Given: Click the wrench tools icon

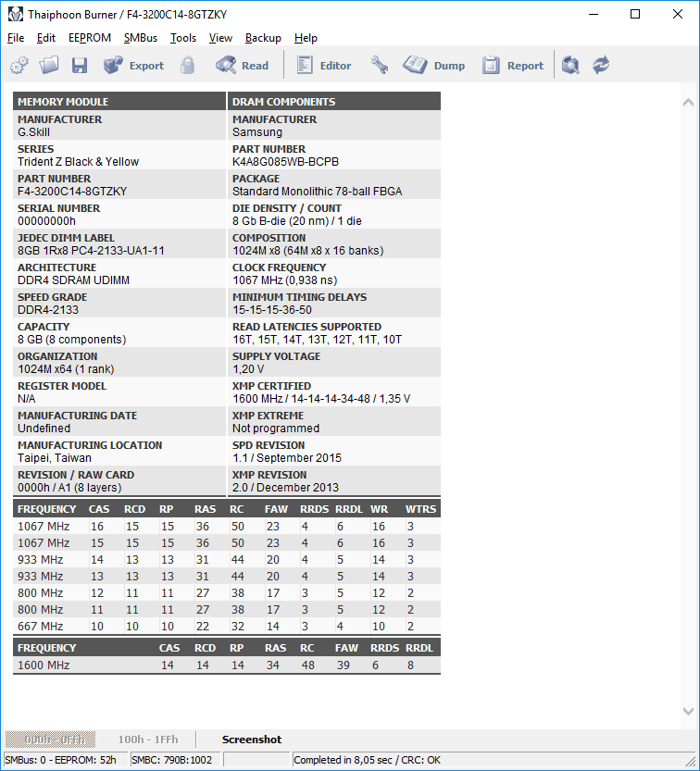Looking at the screenshot, I should [380, 65].
